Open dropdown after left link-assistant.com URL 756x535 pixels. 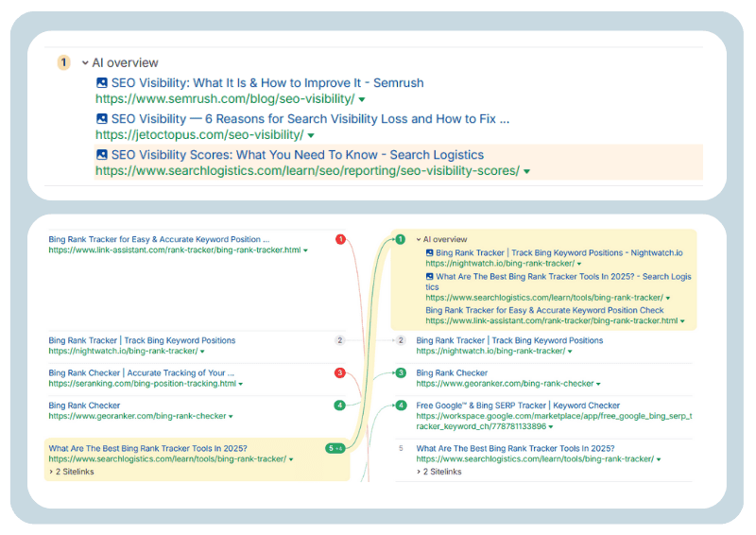[x=305, y=250]
